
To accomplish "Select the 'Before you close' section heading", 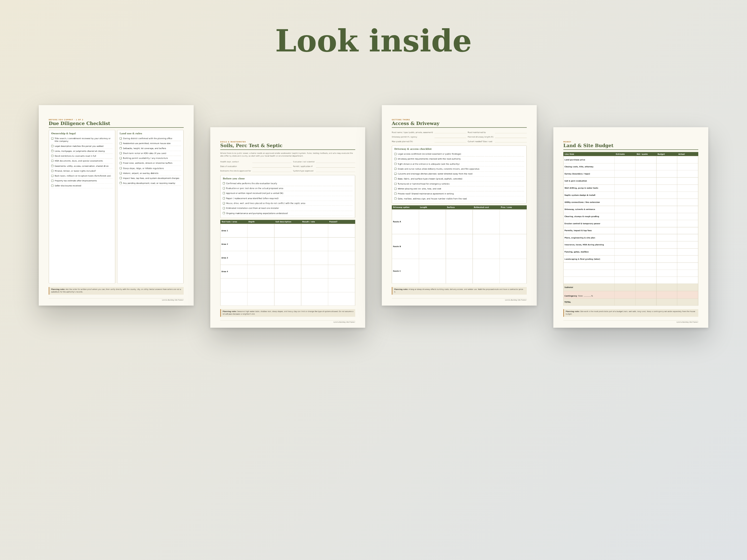I will point(234,179).
